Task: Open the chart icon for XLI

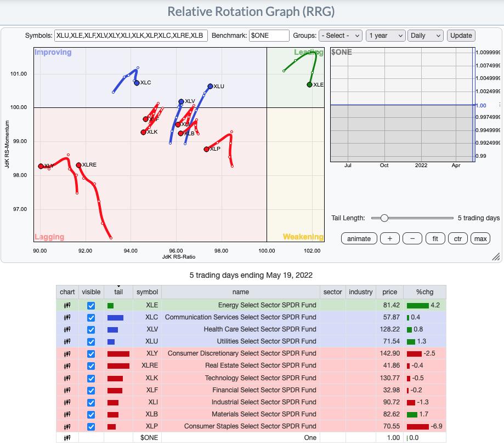Action: [67, 402]
